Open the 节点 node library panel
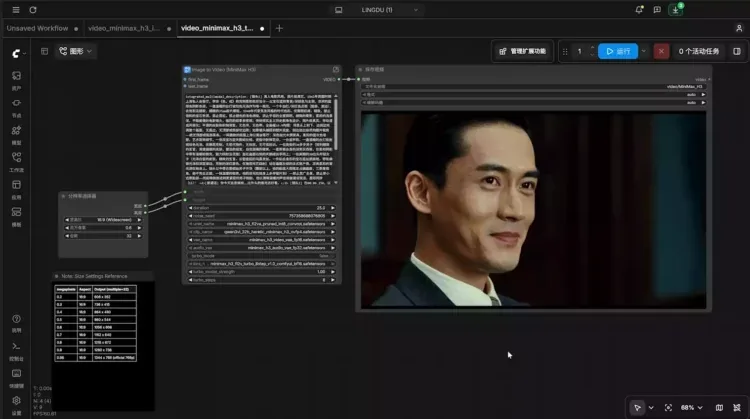 (16, 108)
